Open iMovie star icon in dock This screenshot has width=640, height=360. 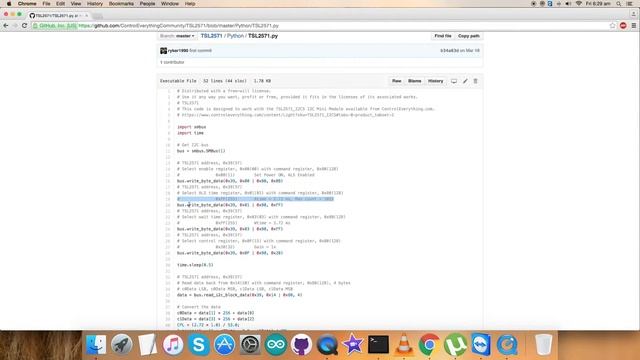click(x=353, y=344)
